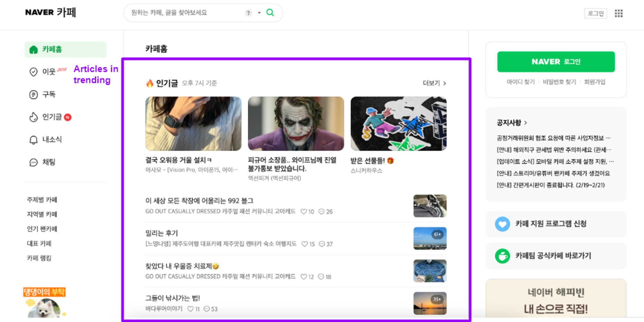Open the Joker figure thumbnail
This screenshot has width=644, height=322.
(296, 124)
